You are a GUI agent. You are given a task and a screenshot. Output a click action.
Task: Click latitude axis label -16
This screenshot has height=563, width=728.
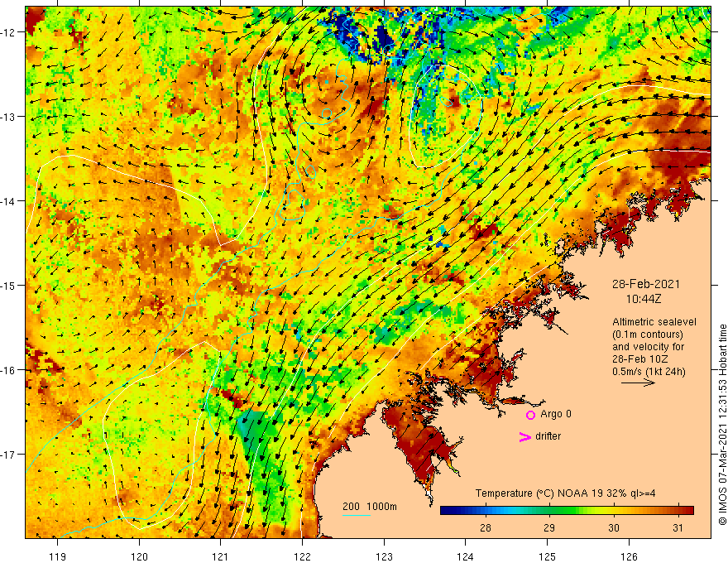pyautogui.click(x=7, y=370)
